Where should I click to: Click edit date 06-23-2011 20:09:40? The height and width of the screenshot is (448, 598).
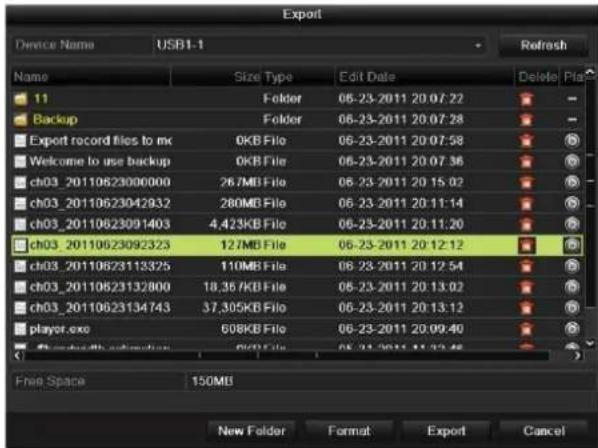401,329
